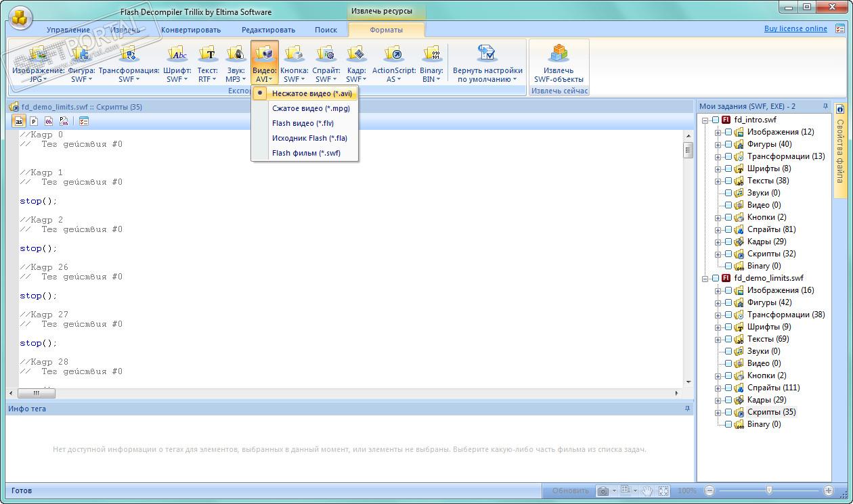853x504 pixels.
Task: Expand the Кнопки (2) node under fd_intro.swf
Action: 718,217
